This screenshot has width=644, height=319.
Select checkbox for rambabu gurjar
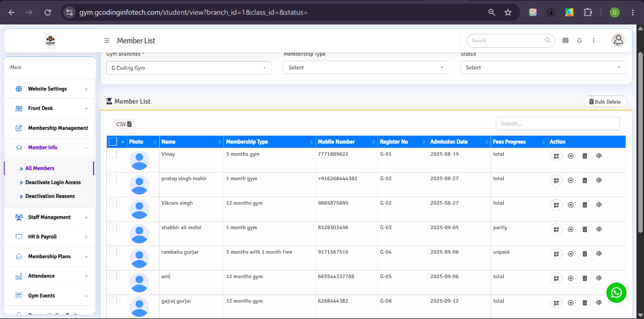[x=113, y=251]
